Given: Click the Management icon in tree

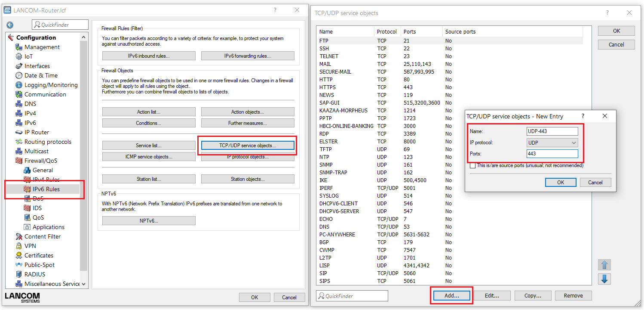Looking at the screenshot, I should tap(18, 47).
